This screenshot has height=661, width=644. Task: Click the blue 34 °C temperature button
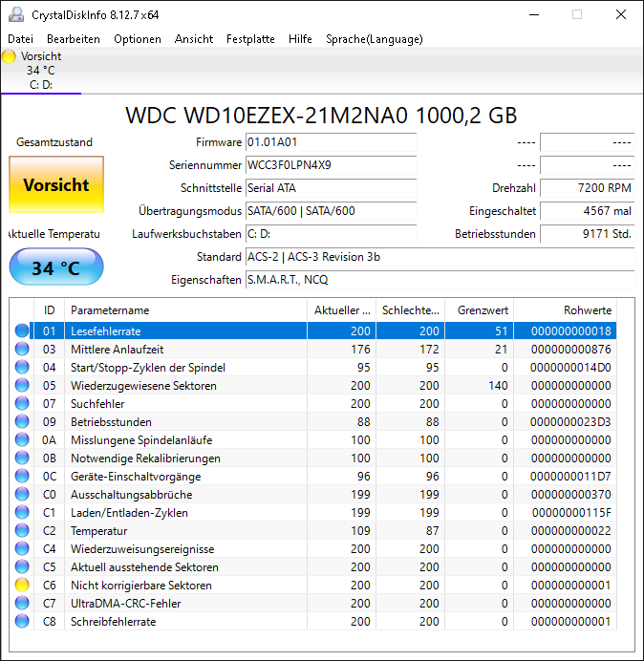56,267
